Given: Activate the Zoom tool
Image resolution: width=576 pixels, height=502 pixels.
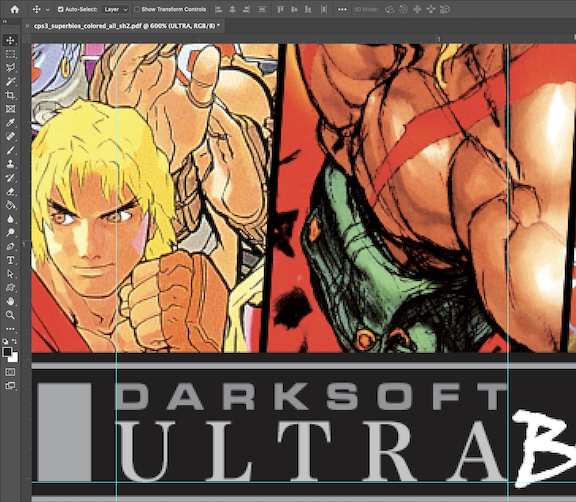Looking at the screenshot, I should (x=10, y=315).
